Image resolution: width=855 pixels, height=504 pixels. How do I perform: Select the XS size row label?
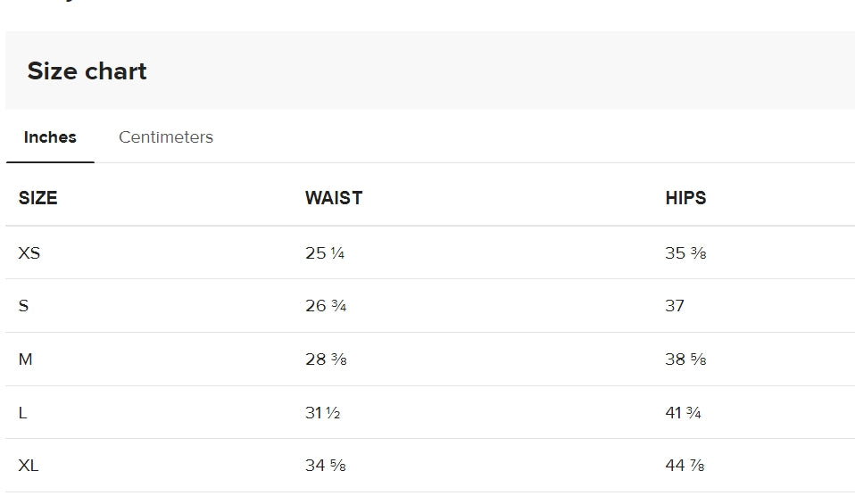coord(29,252)
